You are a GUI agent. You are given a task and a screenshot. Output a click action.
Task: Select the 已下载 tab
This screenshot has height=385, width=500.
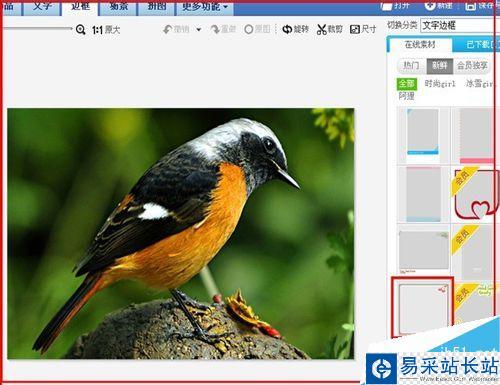(477, 45)
